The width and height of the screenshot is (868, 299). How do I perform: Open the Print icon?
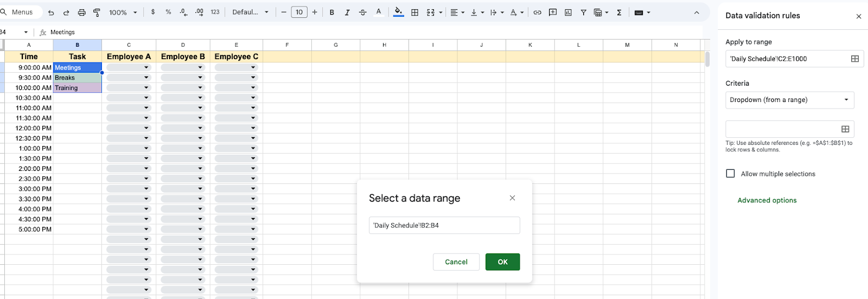point(81,12)
